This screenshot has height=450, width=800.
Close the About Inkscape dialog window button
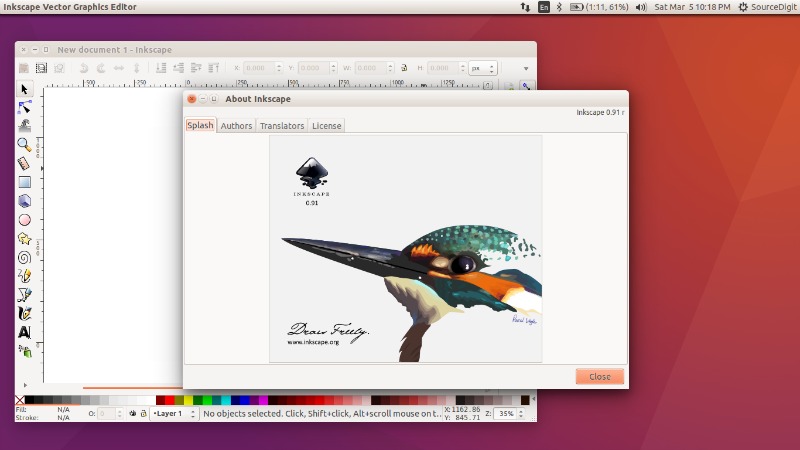click(191, 99)
